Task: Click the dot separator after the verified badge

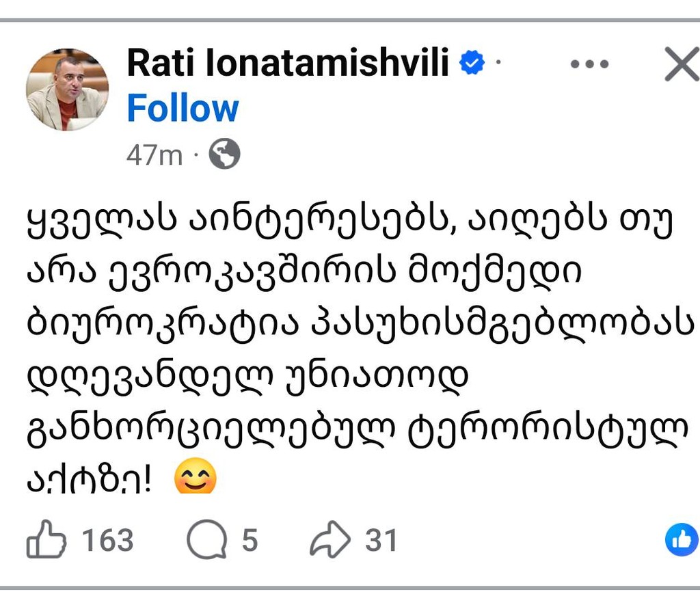Action: point(497,60)
